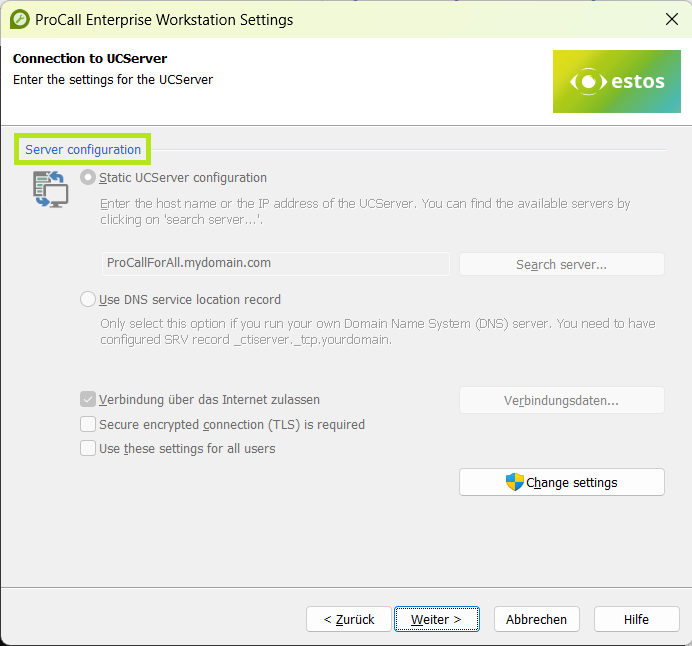Choose Use DNS service location record
This screenshot has width=692, height=646.
coord(89,299)
